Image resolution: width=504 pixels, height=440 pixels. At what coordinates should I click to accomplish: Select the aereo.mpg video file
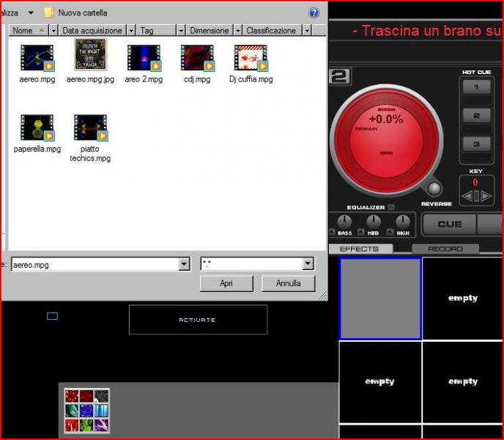[37, 58]
